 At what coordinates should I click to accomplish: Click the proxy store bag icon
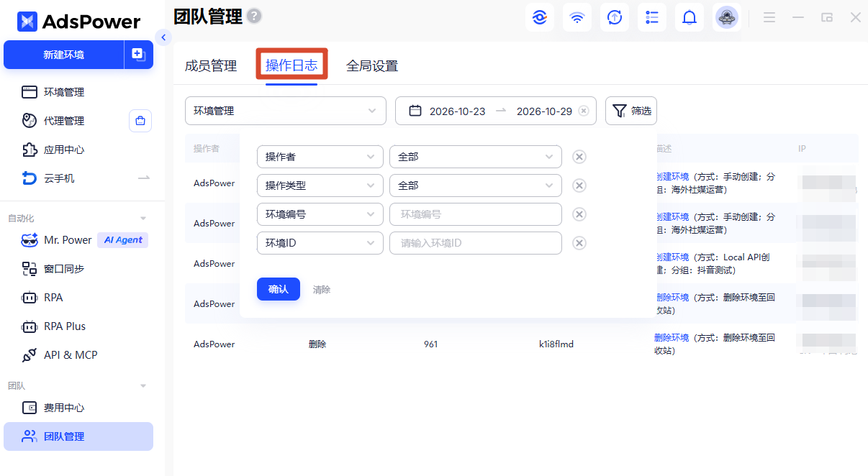coord(140,121)
